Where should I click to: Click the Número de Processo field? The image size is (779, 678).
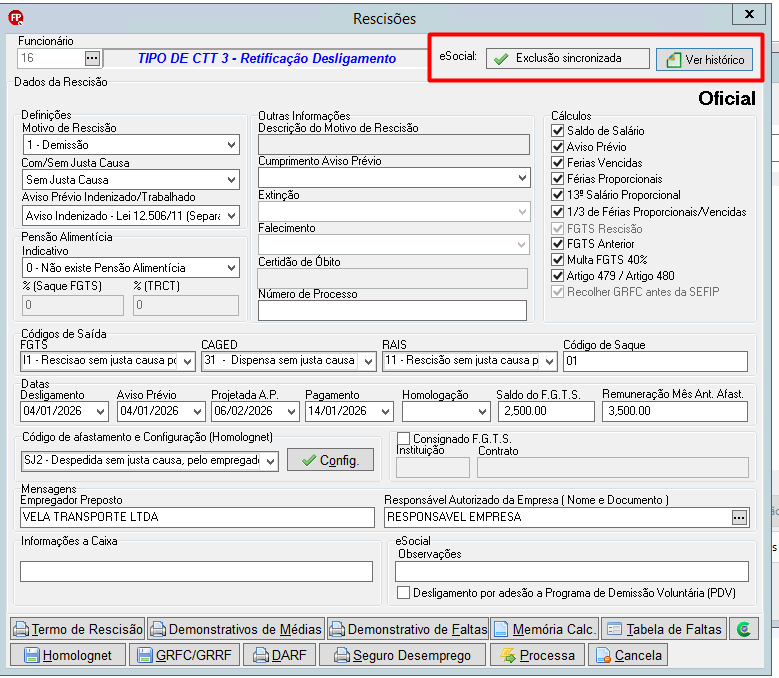tap(392, 310)
